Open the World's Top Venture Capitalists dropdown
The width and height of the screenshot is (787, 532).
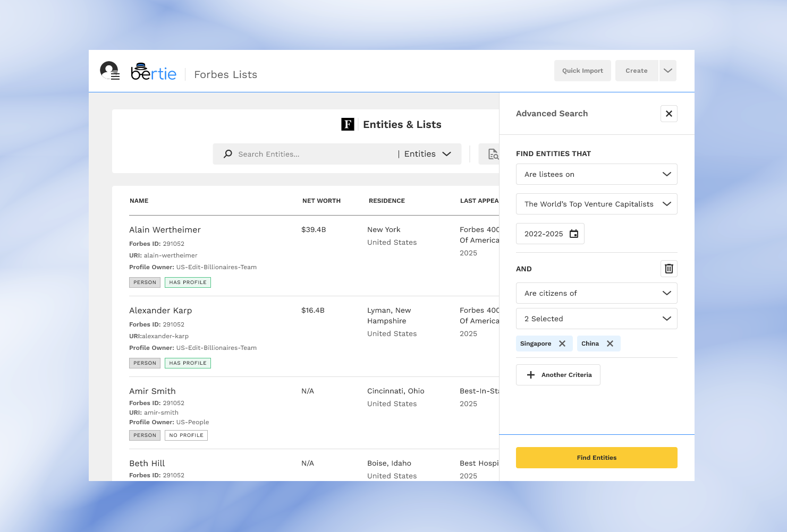pyautogui.click(x=597, y=204)
